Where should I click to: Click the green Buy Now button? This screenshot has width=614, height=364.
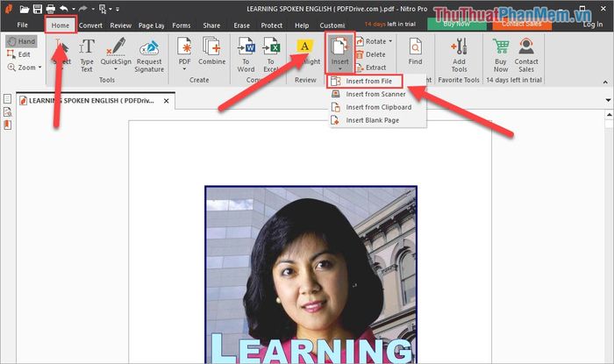[457, 24]
